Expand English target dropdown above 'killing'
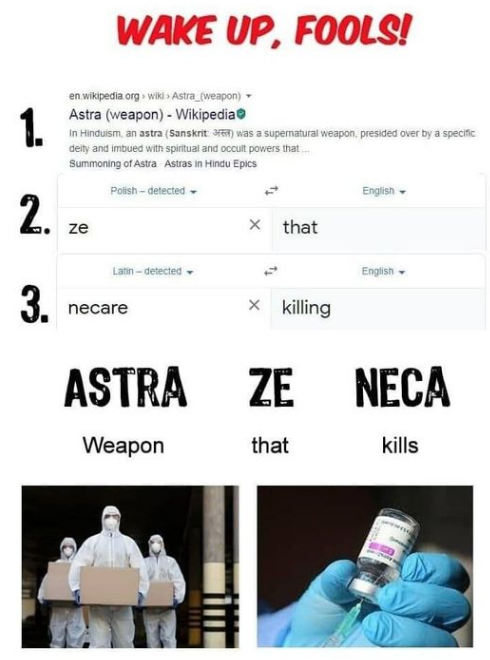This screenshot has height=660, width=490. (383, 271)
